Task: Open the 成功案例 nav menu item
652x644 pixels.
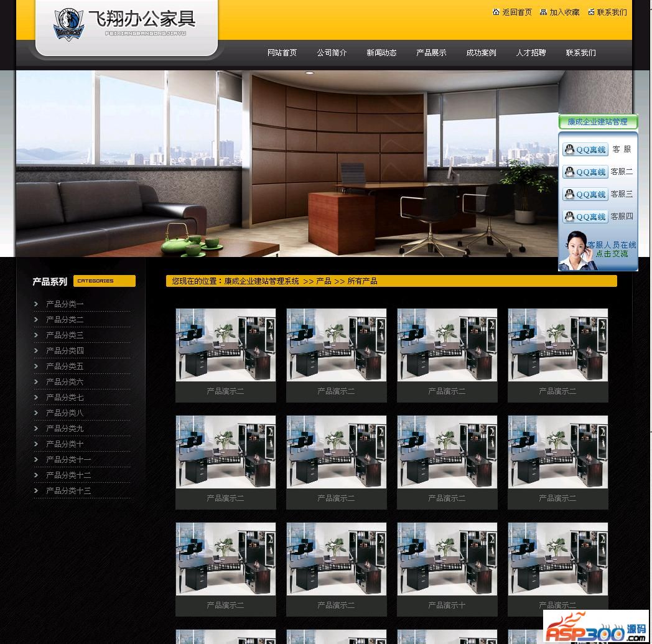Action: pos(481,53)
